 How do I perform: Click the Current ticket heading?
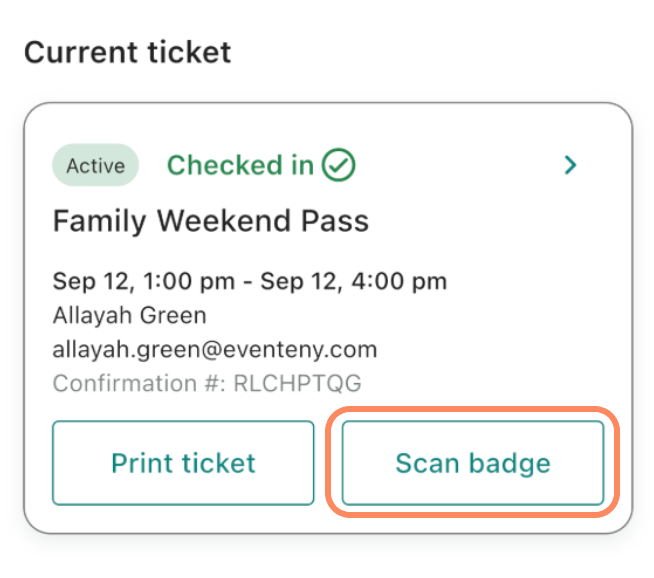(x=128, y=52)
